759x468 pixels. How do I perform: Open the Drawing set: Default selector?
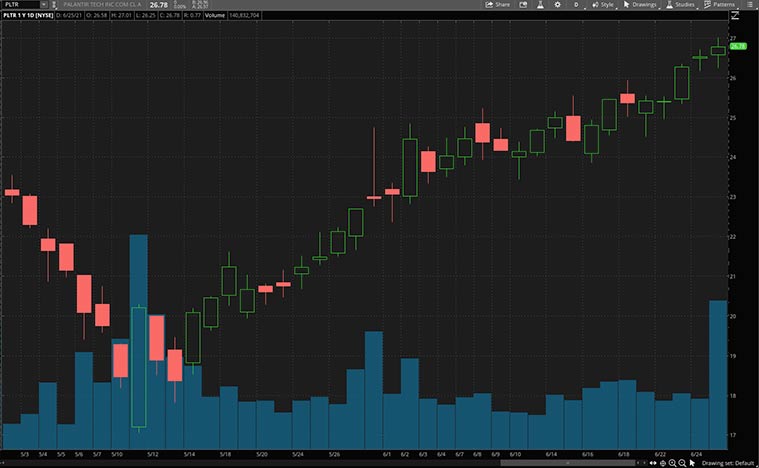click(x=728, y=463)
